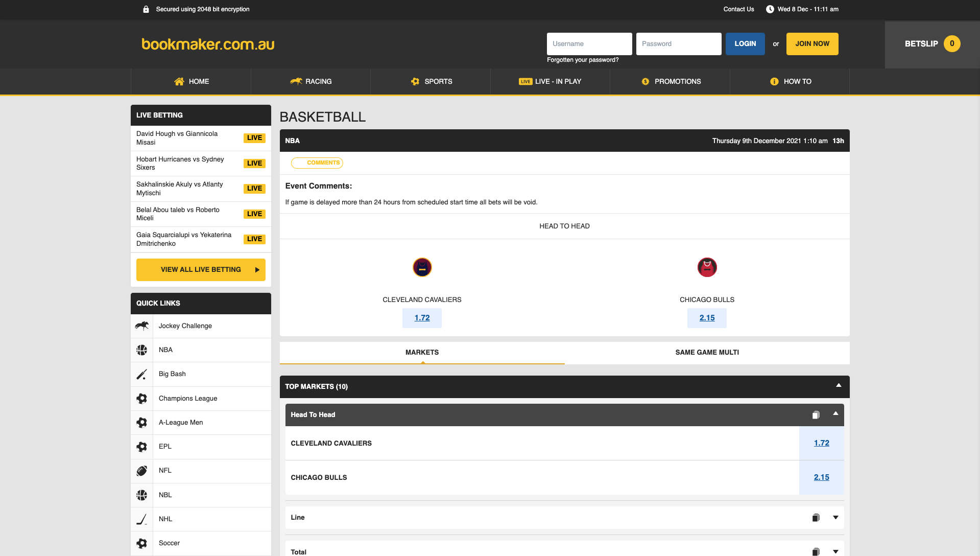Click the multi icon in Head To Head header
The width and height of the screenshot is (980, 556).
tap(816, 415)
